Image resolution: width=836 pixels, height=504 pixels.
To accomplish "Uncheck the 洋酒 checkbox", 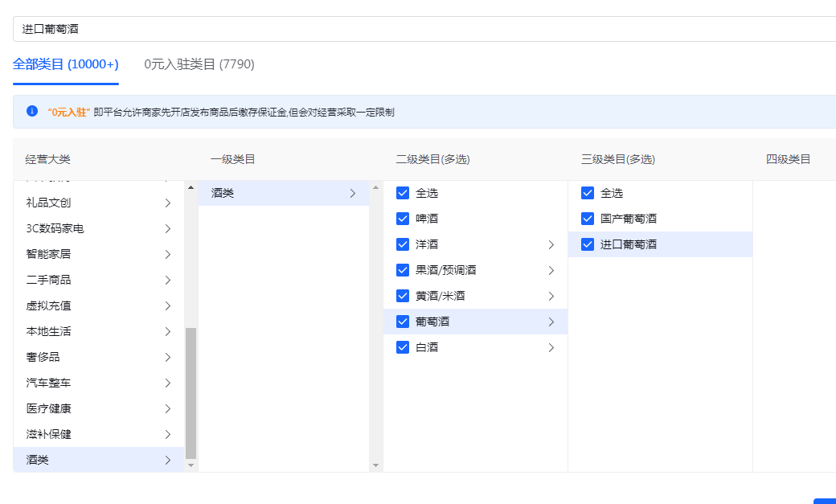I will (403, 244).
